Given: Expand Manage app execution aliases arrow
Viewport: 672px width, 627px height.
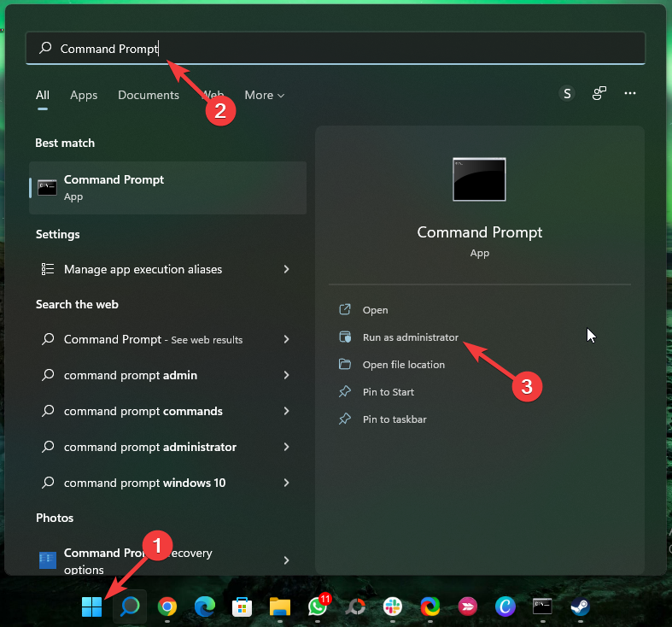Looking at the screenshot, I should point(286,269).
